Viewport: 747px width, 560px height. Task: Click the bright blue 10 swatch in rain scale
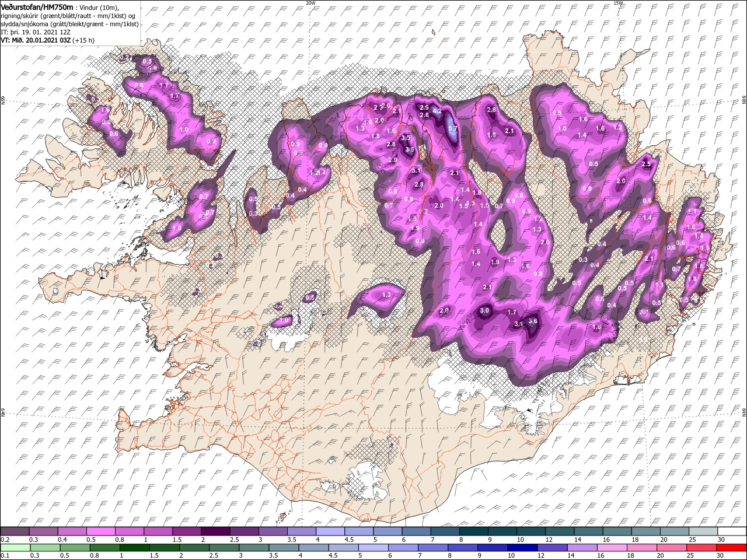(x=522, y=548)
